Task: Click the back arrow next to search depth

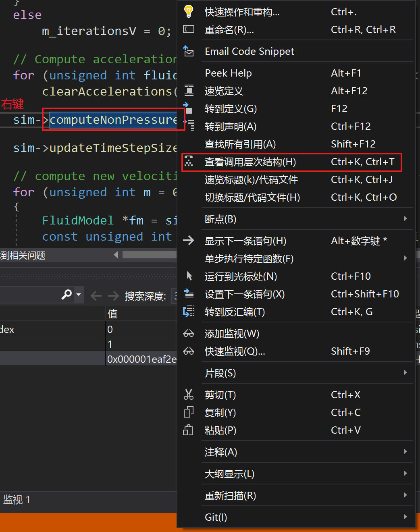Action: coord(96,296)
